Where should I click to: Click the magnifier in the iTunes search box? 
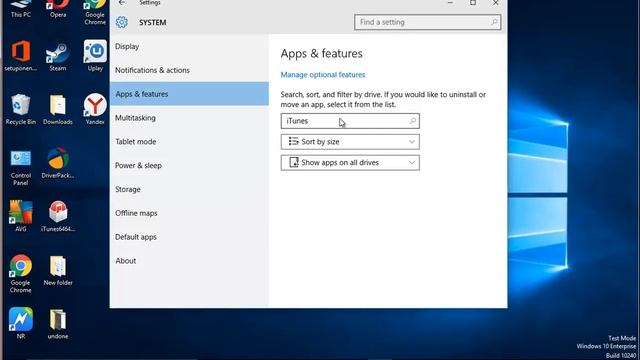click(x=413, y=121)
